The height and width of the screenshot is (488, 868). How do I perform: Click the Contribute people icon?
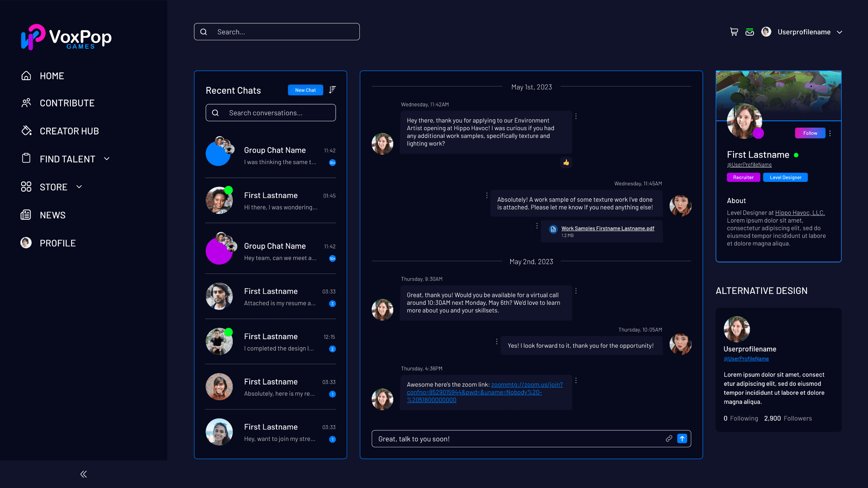[26, 103]
